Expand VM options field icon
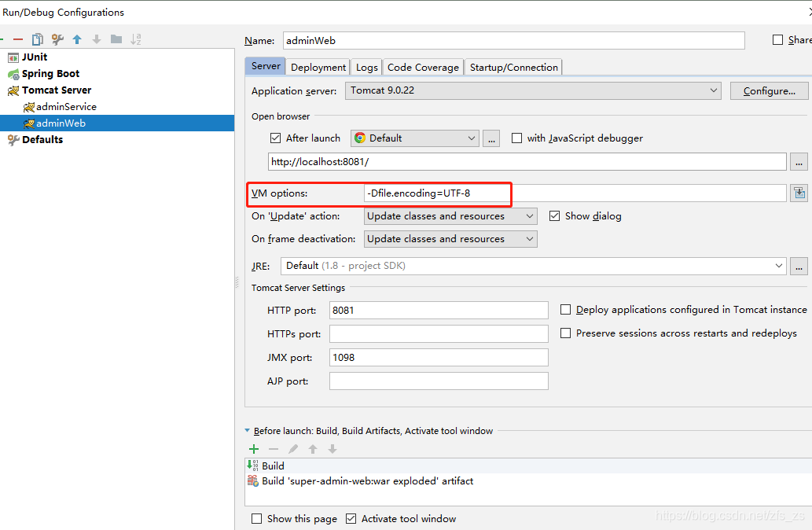Screen dimensions: 812x530 799,193
